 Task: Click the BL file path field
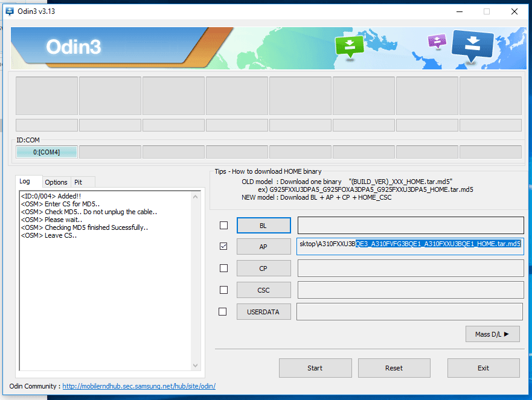[411, 226]
